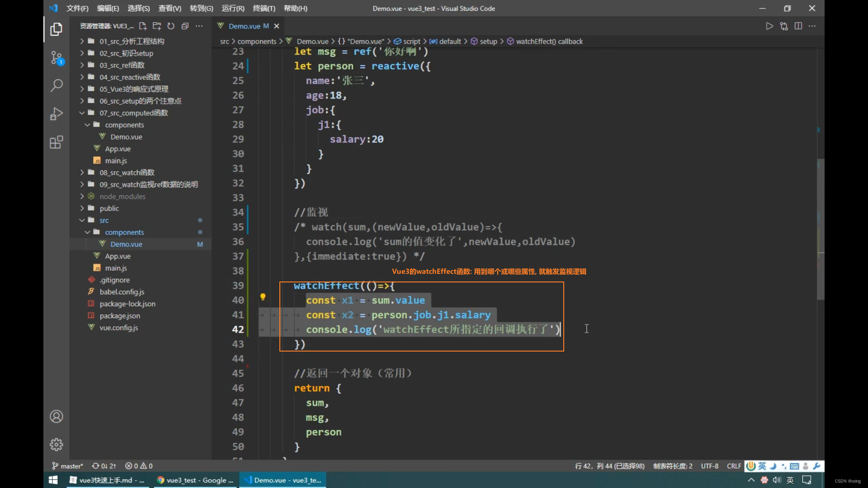The height and width of the screenshot is (488, 868).
Task: Open the Manage gear icon
Action: [x=56, y=445]
